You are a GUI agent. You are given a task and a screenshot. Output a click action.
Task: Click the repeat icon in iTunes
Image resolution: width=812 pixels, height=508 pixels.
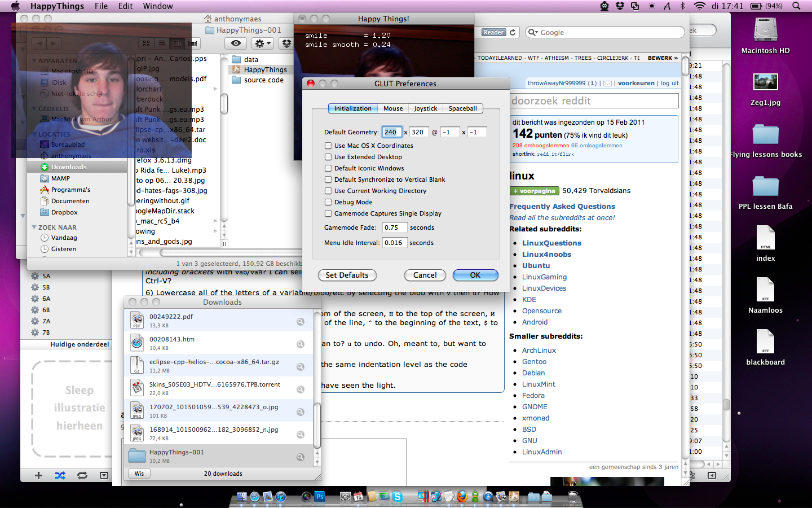82,475
